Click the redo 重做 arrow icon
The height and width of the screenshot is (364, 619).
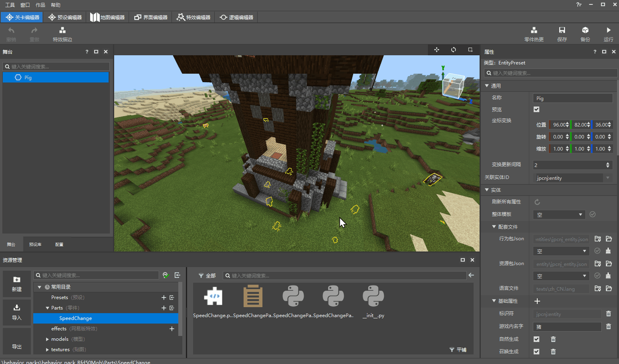(x=34, y=30)
